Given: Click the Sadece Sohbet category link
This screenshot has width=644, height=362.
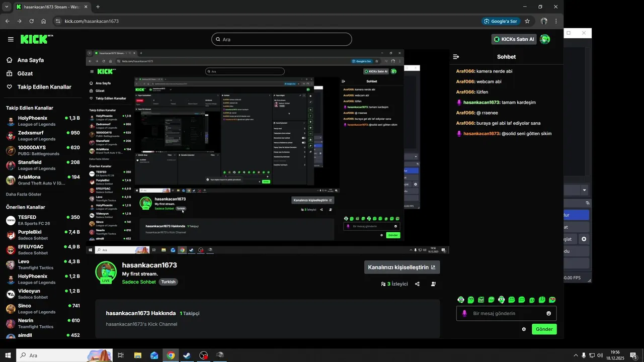Looking at the screenshot, I should pyautogui.click(x=139, y=282).
